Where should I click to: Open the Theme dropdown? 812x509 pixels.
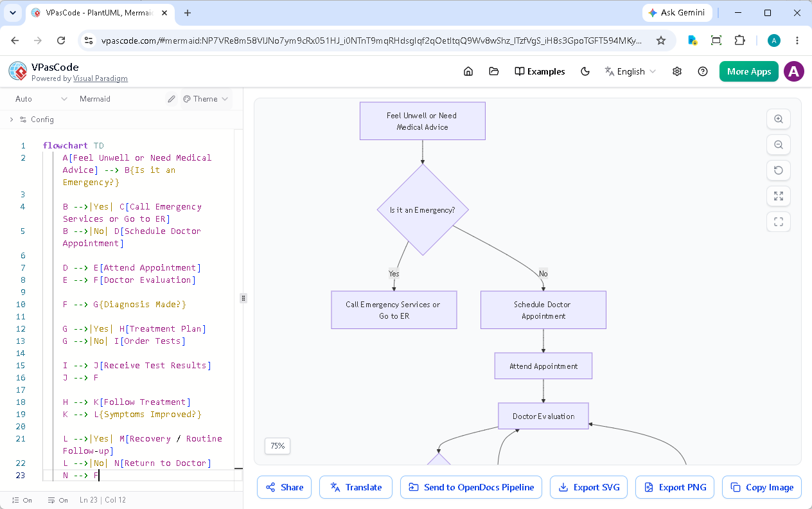(x=206, y=99)
